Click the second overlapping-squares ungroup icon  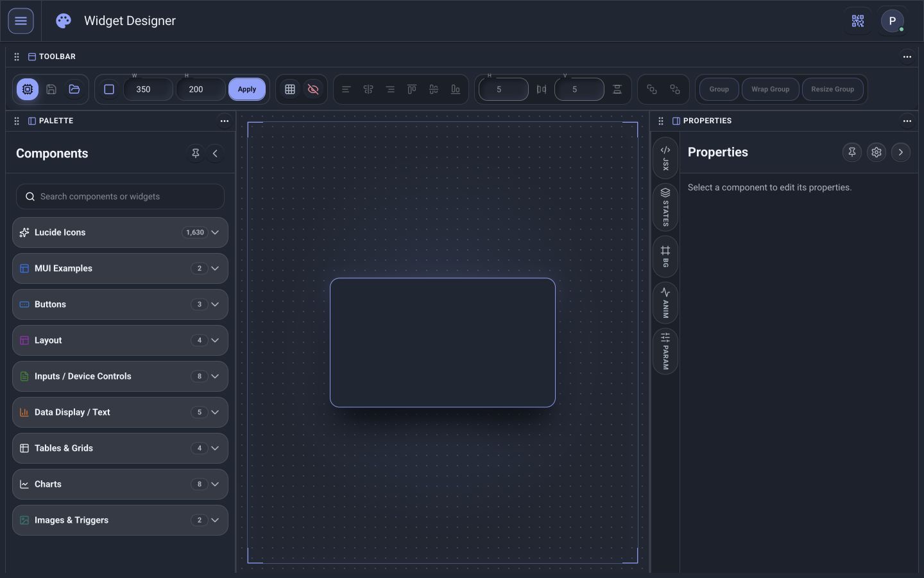coord(675,89)
